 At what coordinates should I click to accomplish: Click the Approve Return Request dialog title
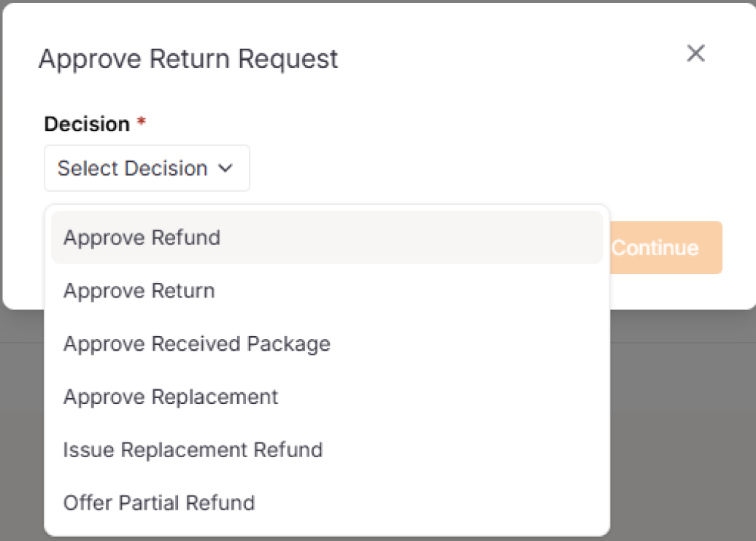(190, 58)
